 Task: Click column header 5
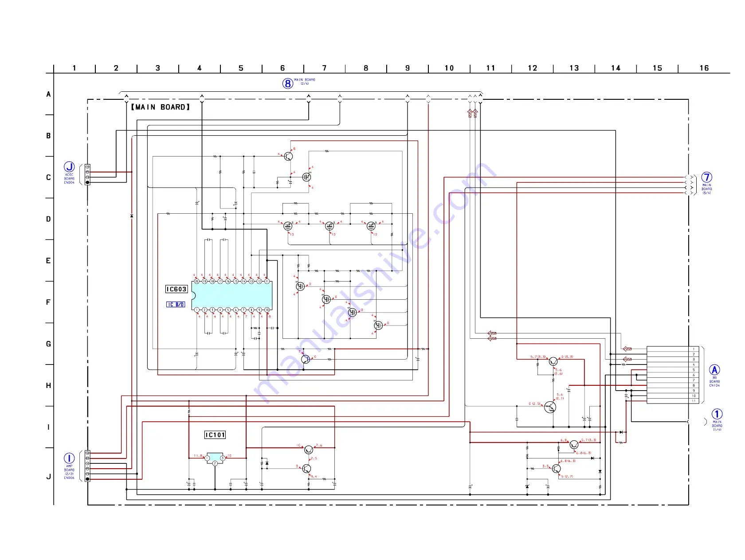241,68
